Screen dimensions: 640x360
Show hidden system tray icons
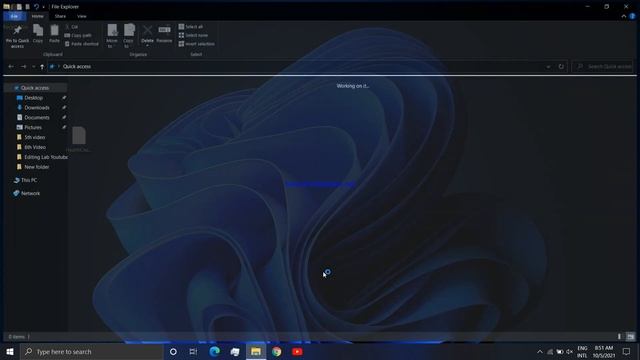(x=540, y=352)
